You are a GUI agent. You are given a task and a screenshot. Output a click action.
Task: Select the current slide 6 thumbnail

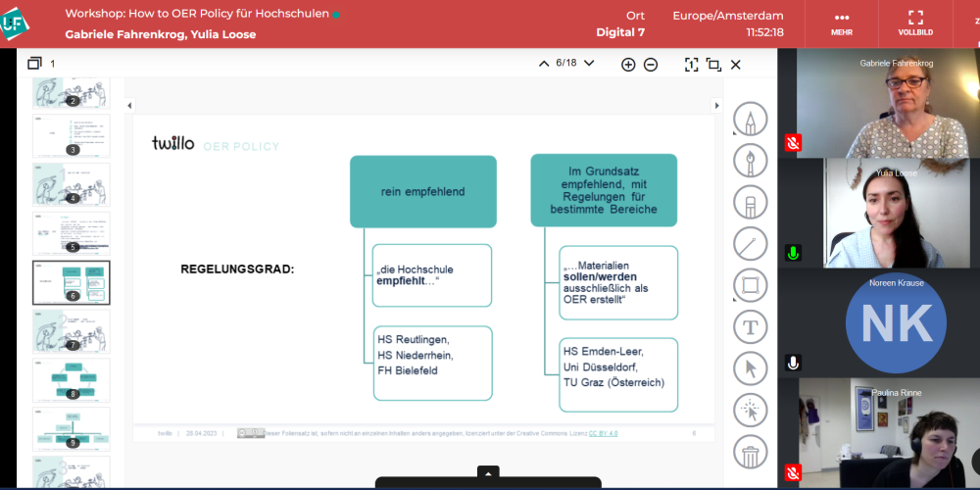click(72, 282)
